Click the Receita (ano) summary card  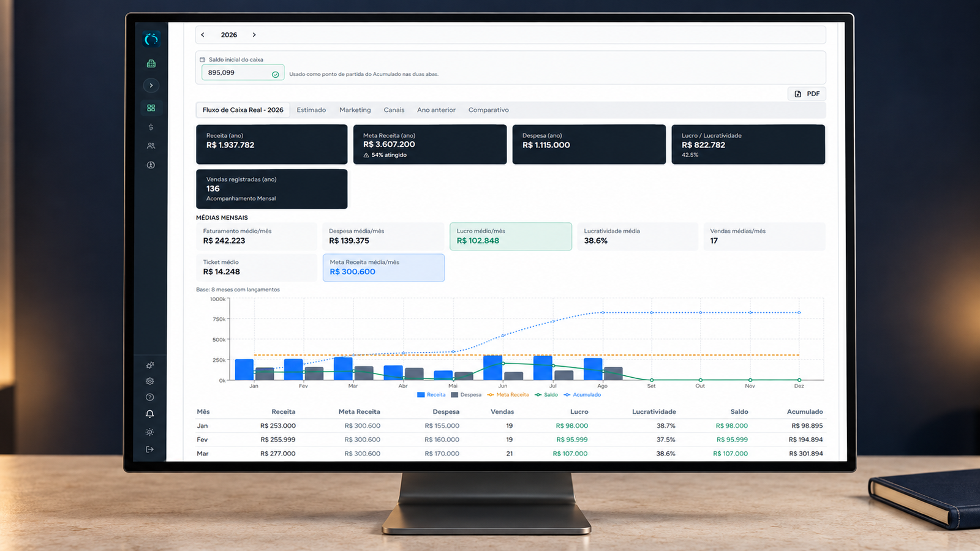[x=271, y=144]
